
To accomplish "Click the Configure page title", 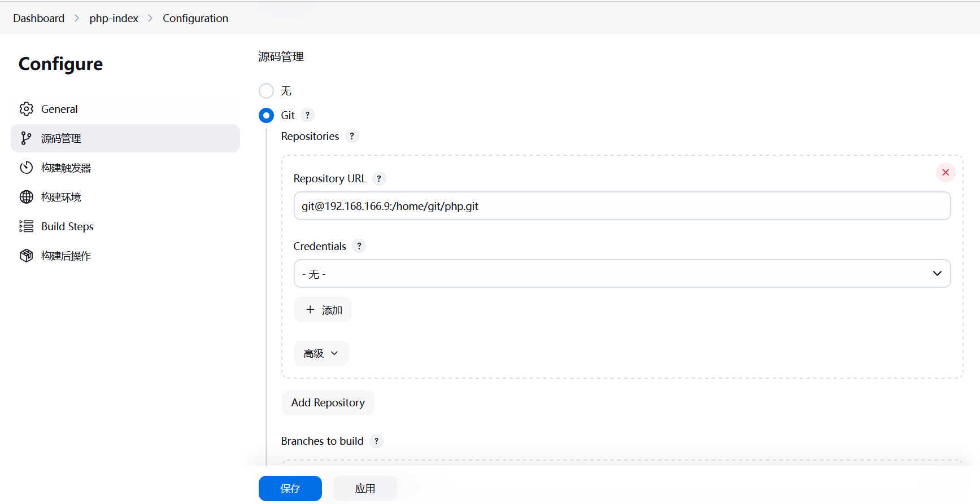I will pyautogui.click(x=61, y=64).
